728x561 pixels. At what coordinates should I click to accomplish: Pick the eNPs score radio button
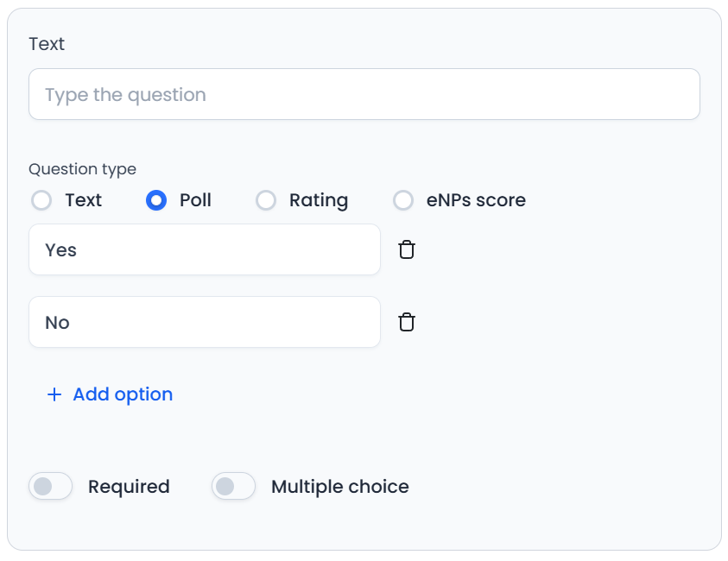tap(403, 201)
